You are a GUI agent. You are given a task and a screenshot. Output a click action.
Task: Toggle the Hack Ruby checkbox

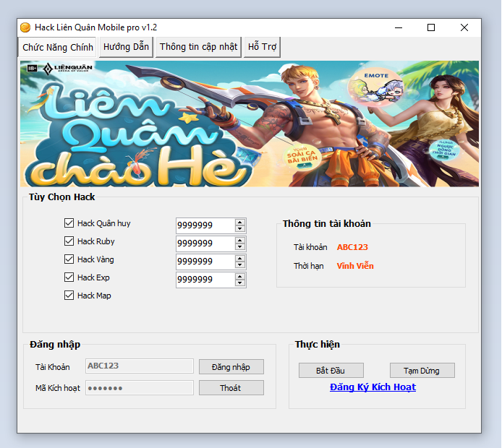69,241
